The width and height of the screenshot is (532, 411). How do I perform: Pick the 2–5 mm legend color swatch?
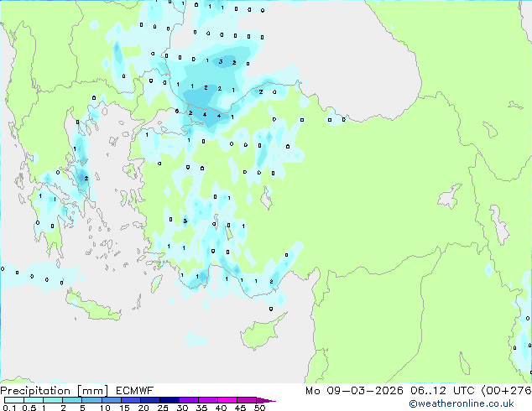[72, 400]
